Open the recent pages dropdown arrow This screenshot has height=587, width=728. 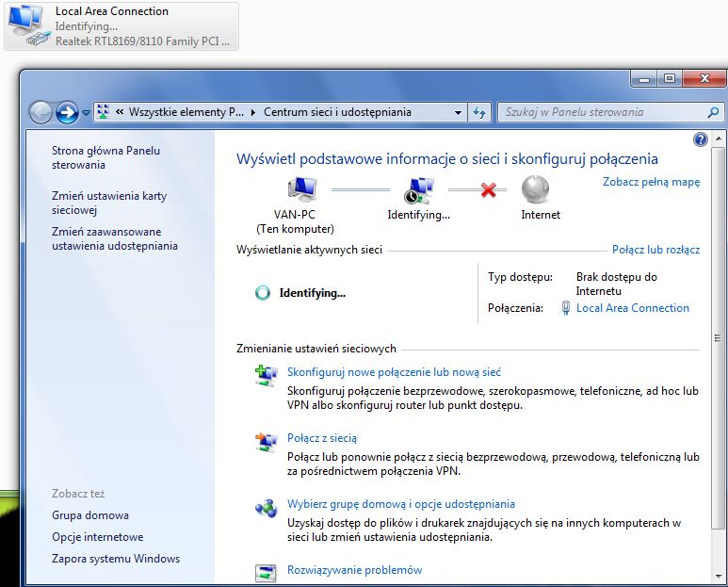tap(86, 113)
